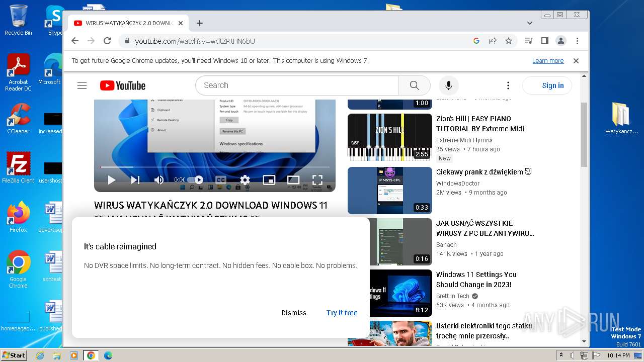Viewport: 644px width, 362px height.
Task: Go to the YouTube home logo
Action: (x=123, y=85)
